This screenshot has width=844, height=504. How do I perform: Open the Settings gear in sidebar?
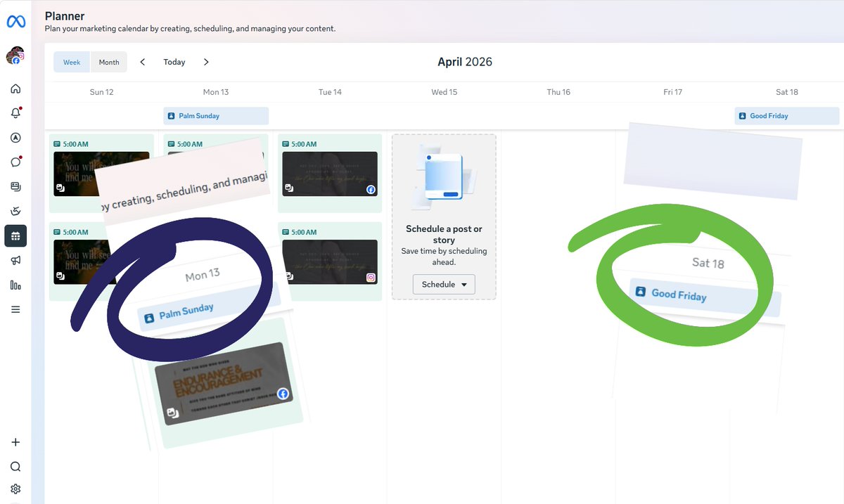pos(15,489)
